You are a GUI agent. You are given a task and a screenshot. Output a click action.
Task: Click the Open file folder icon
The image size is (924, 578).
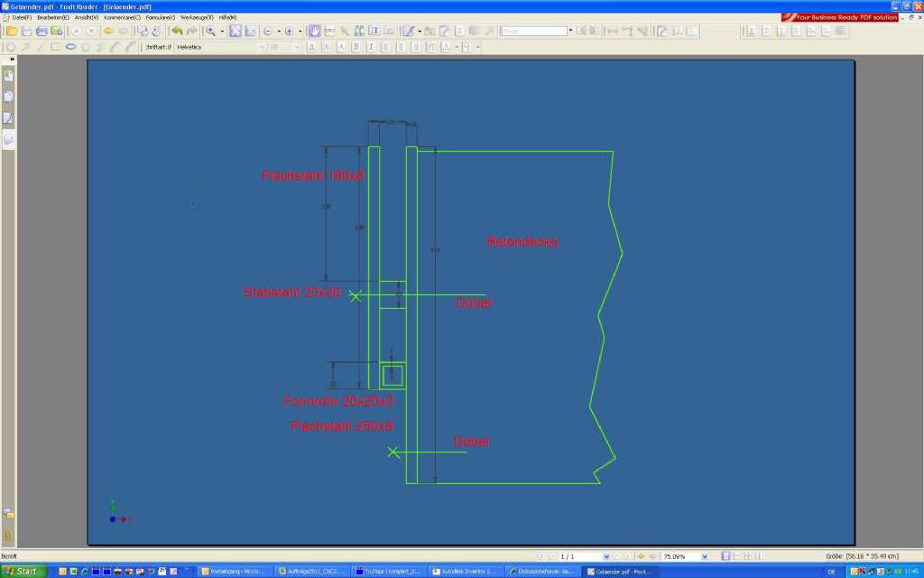(11, 32)
